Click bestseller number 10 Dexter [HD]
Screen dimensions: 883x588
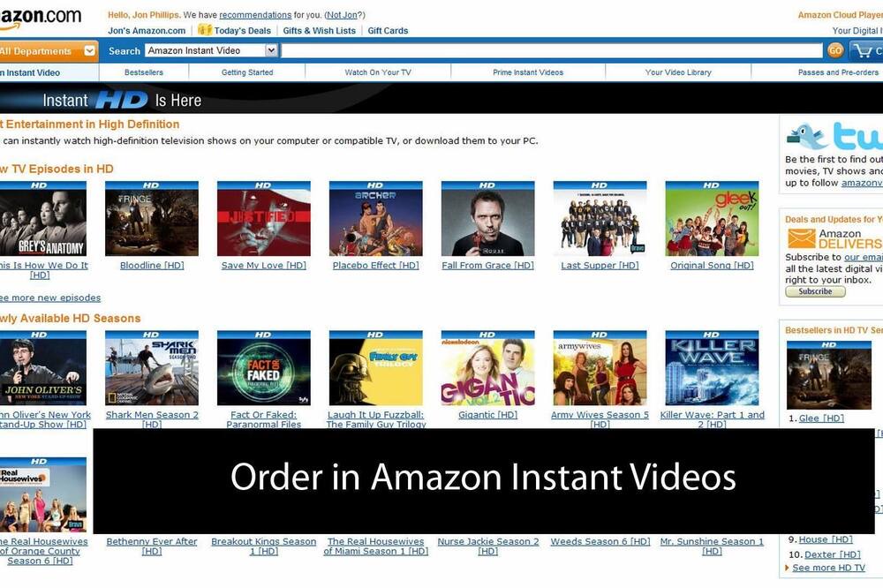(x=832, y=554)
